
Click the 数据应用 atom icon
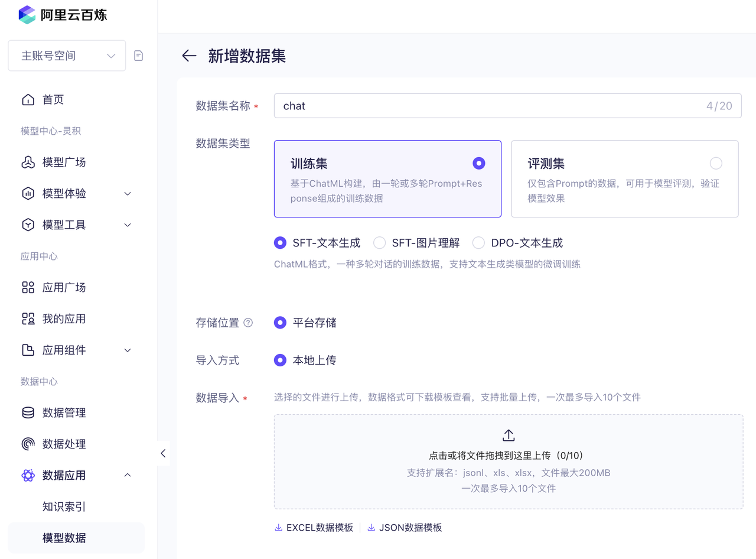[28, 475]
